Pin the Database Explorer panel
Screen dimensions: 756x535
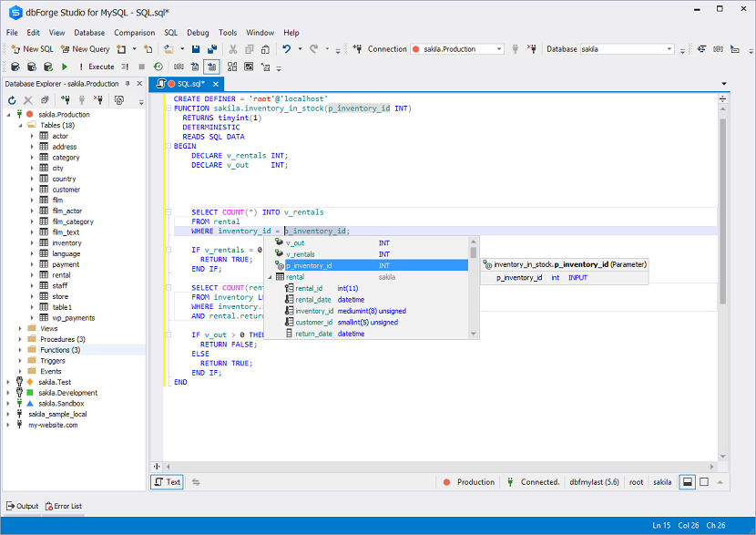pos(129,83)
